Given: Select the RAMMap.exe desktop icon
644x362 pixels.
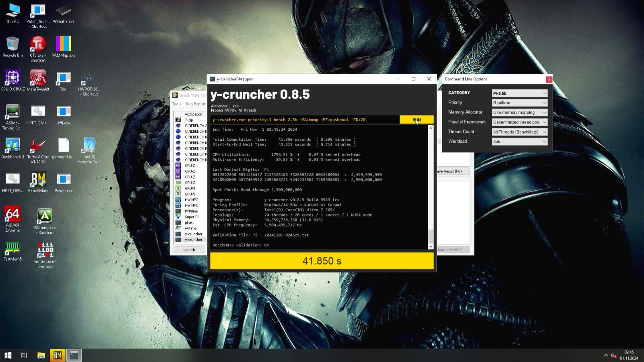Looking at the screenshot, I should (63, 47).
